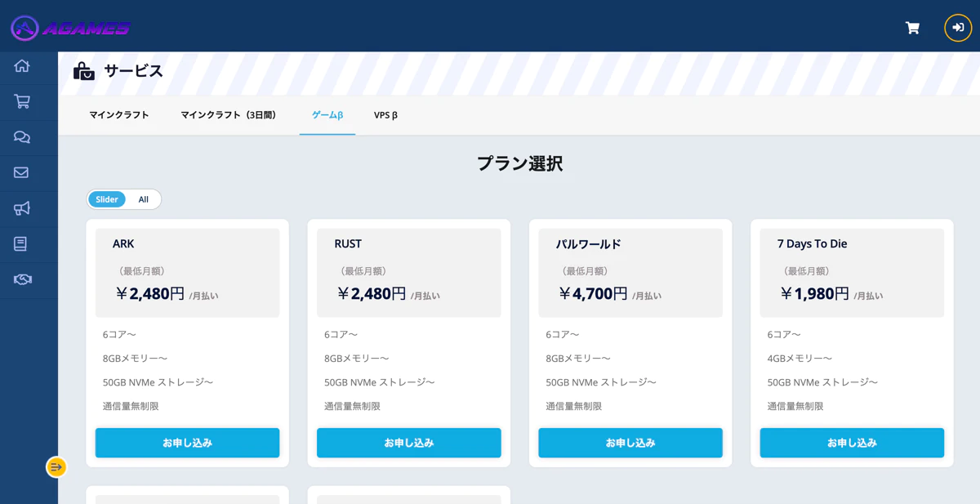
Task: Select the マインクラフト（3日間） tab
Action: point(229,115)
